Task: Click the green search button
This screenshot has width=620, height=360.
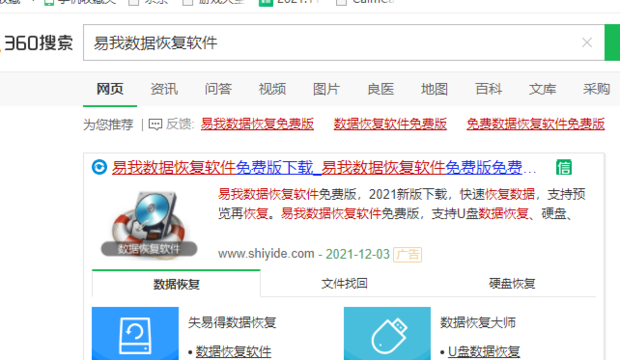Action: pyautogui.click(x=612, y=43)
